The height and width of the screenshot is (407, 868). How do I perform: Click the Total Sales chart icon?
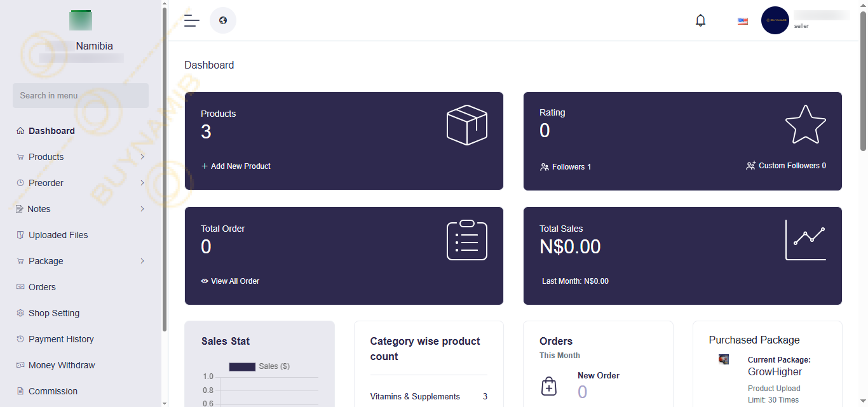(805, 240)
